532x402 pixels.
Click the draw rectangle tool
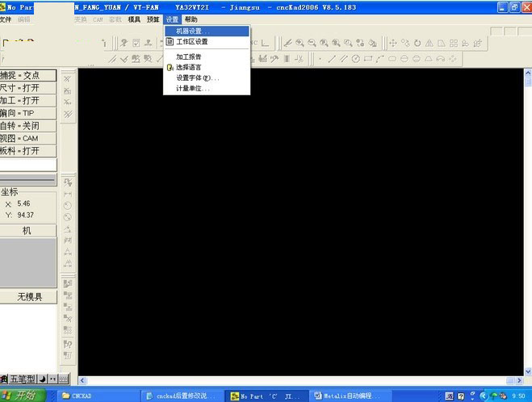pos(368,59)
